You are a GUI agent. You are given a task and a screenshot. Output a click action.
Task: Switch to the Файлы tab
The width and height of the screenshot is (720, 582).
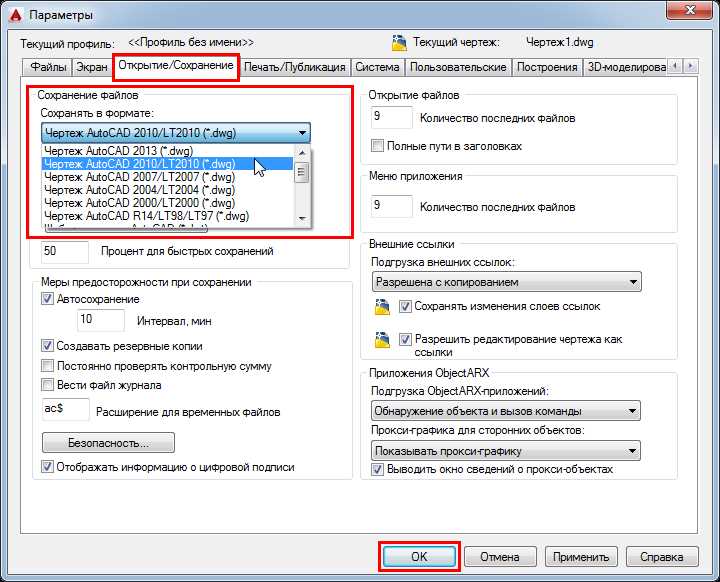[48, 67]
